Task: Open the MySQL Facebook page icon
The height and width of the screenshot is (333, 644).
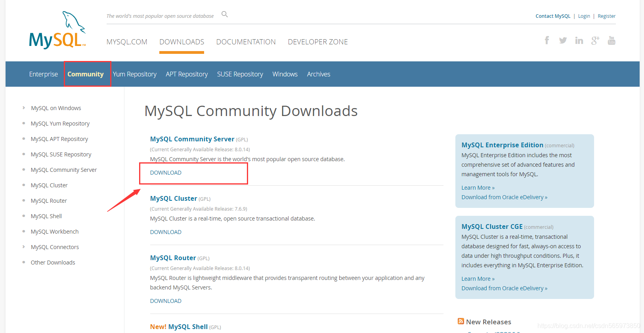Action: pos(547,40)
